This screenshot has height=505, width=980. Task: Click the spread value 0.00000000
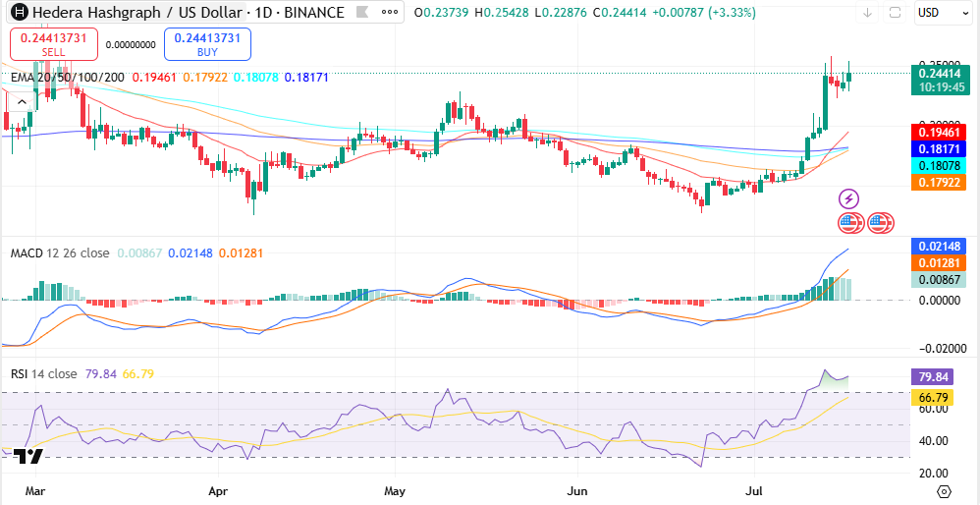click(131, 44)
